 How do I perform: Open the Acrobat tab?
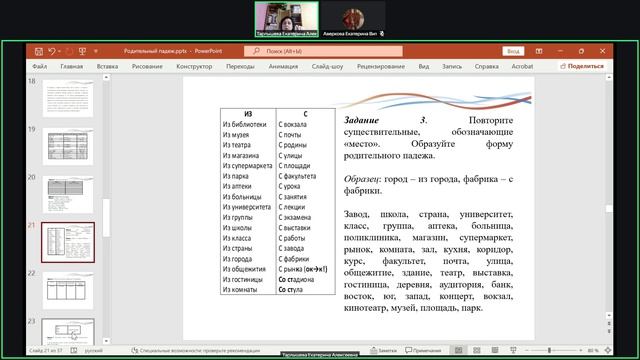522,66
